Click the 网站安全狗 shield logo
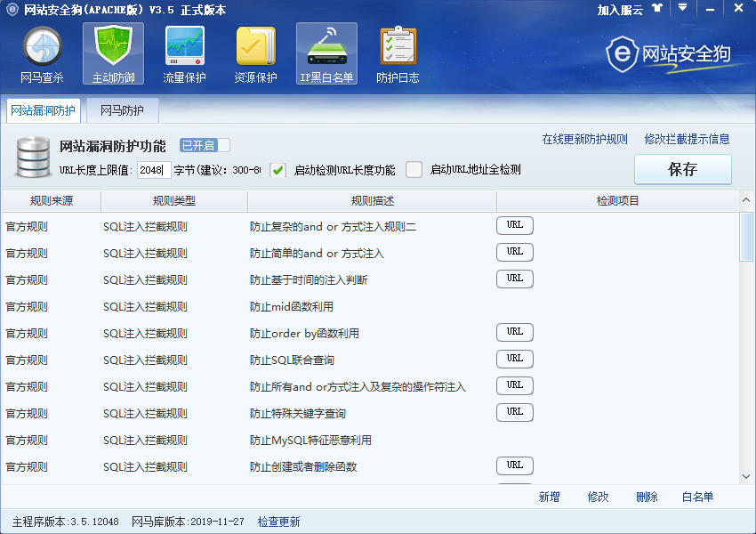This screenshot has height=534, width=756. click(623, 54)
